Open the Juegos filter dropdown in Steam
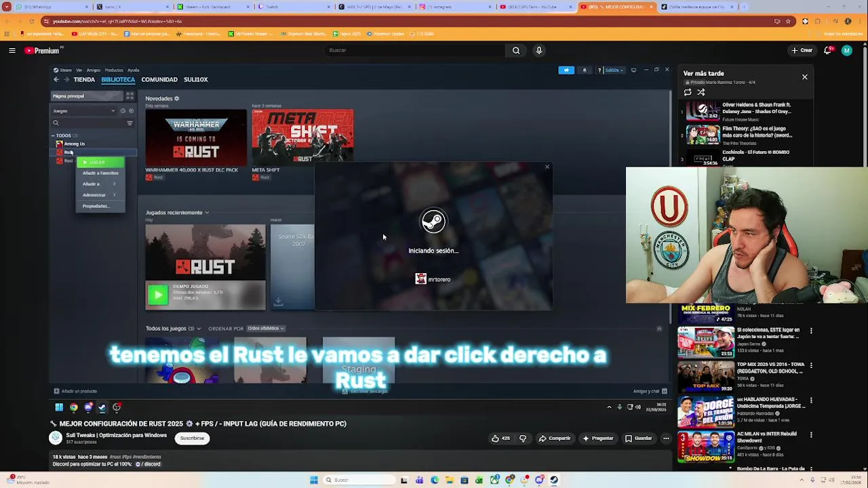Viewport: 868px width, 488px height. click(x=83, y=110)
